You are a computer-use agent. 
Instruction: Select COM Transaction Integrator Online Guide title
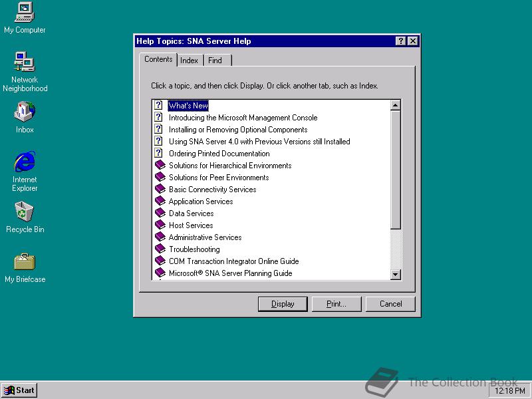coord(234,261)
